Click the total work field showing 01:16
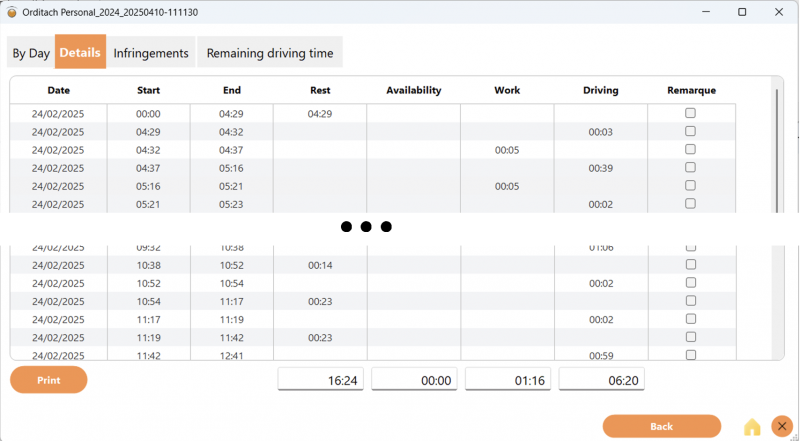The width and height of the screenshot is (800, 441). [508, 379]
